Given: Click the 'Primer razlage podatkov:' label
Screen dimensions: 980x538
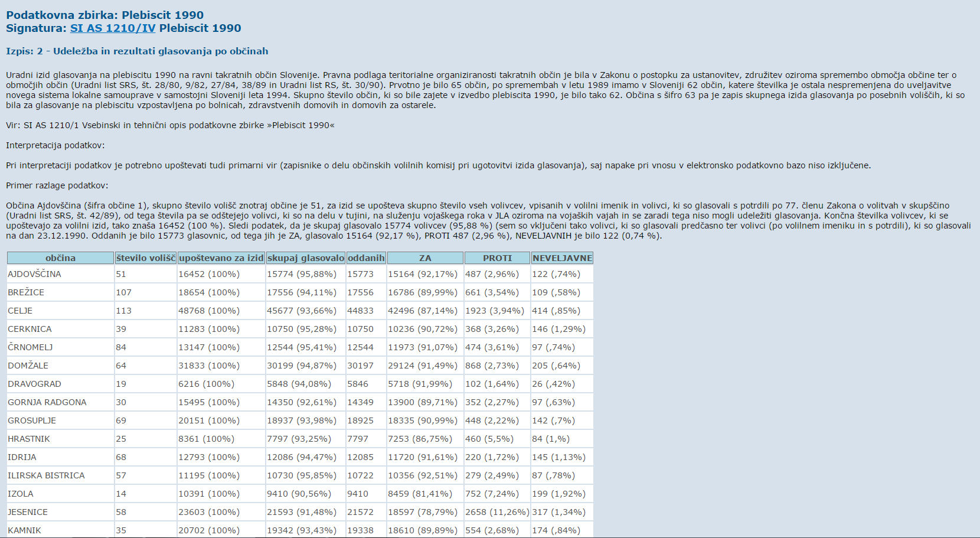Looking at the screenshot, I should (x=57, y=185).
